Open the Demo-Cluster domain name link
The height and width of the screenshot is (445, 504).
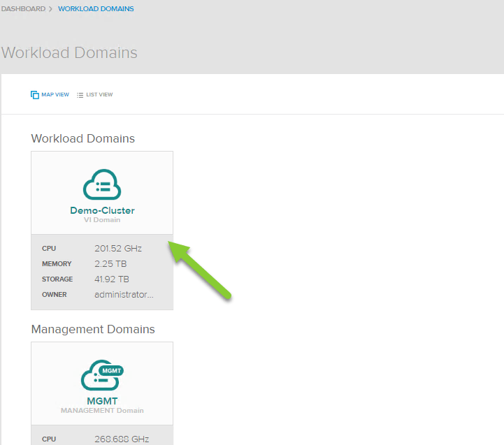tap(102, 210)
